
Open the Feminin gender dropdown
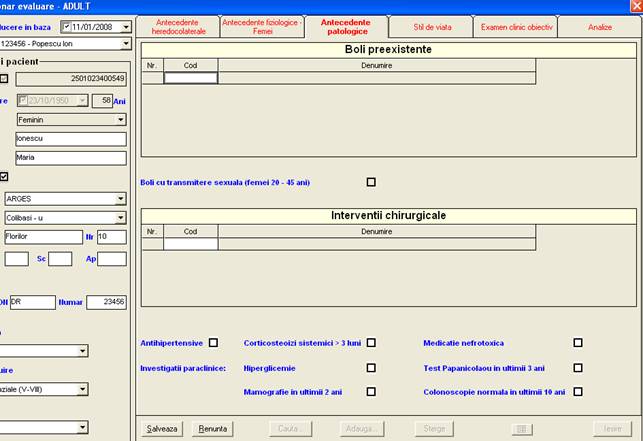120,120
